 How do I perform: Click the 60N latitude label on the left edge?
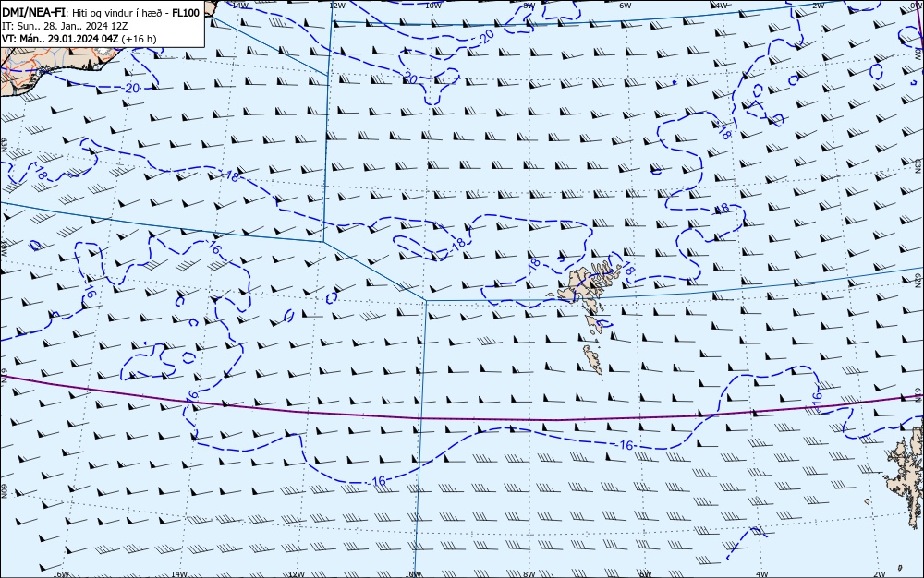tap(4, 491)
